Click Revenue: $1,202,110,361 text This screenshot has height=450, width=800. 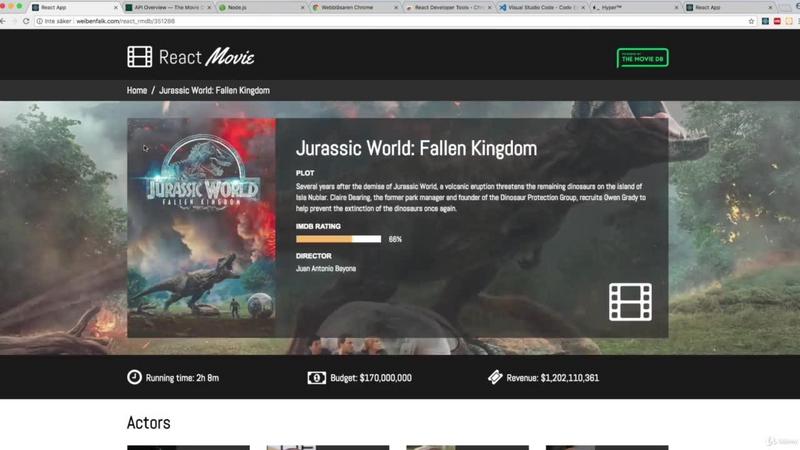(553, 378)
